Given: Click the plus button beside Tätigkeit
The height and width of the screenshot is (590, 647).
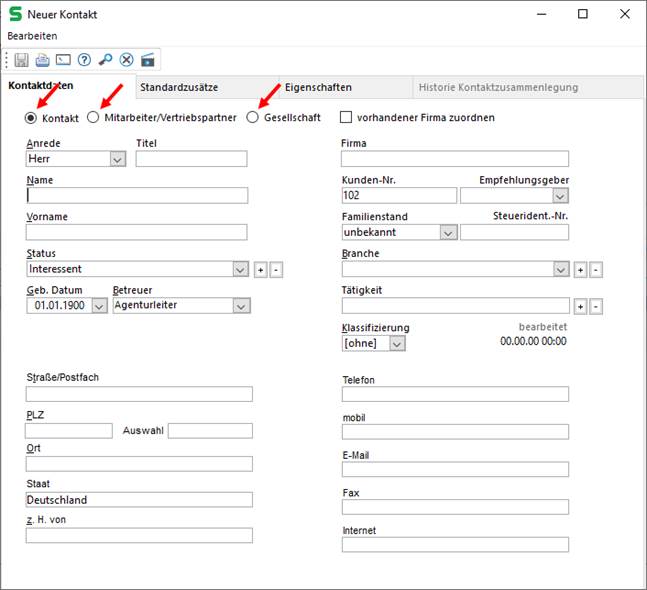Looking at the screenshot, I should pyautogui.click(x=580, y=306).
